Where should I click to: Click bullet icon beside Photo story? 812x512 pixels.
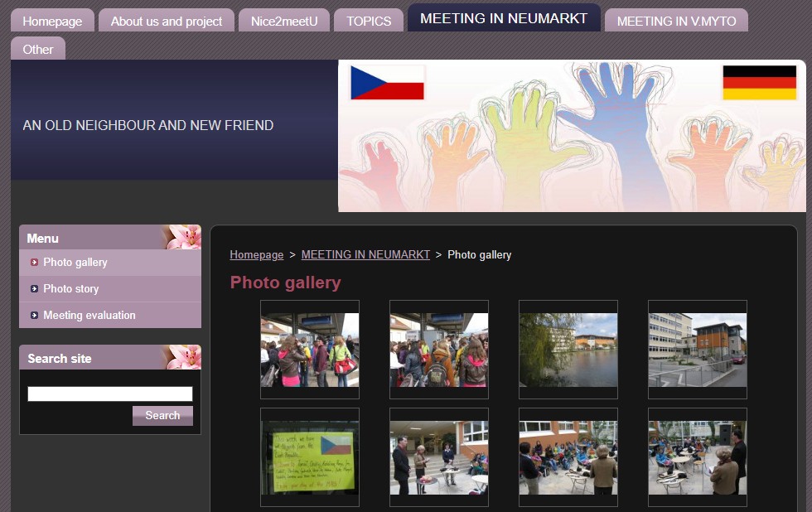(x=34, y=289)
